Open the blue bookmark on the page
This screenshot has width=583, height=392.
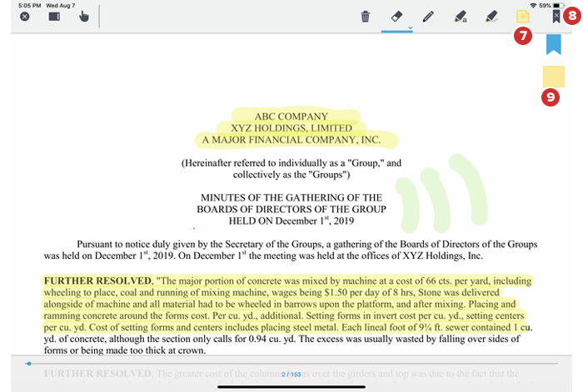coord(554,44)
